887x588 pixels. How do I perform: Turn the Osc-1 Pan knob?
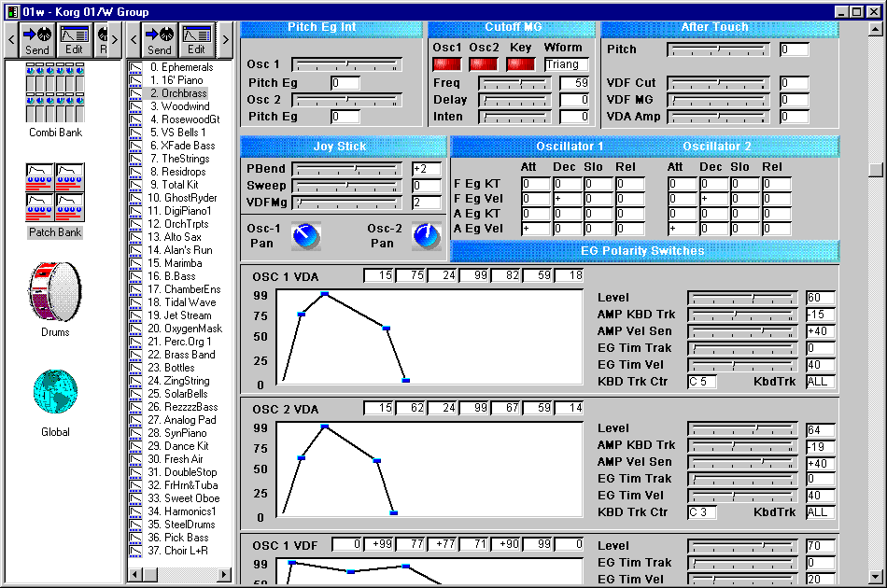(x=306, y=236)
